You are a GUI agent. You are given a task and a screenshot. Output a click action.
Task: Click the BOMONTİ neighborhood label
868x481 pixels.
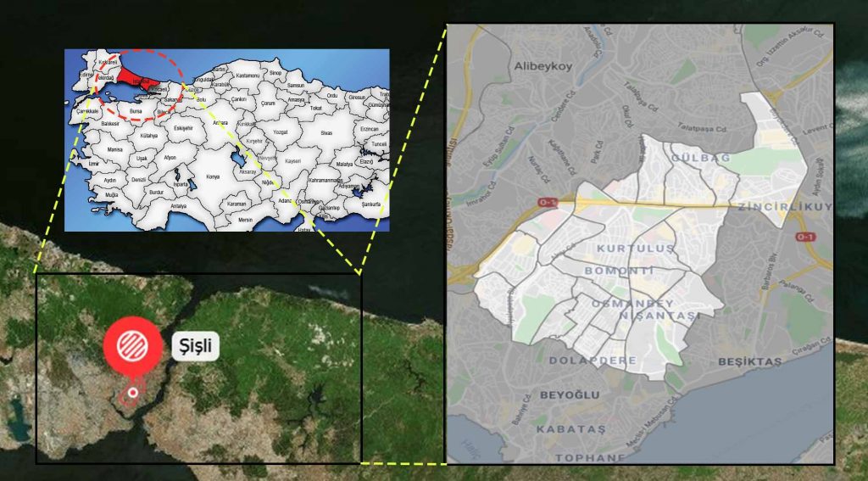[x=620, y=271]
